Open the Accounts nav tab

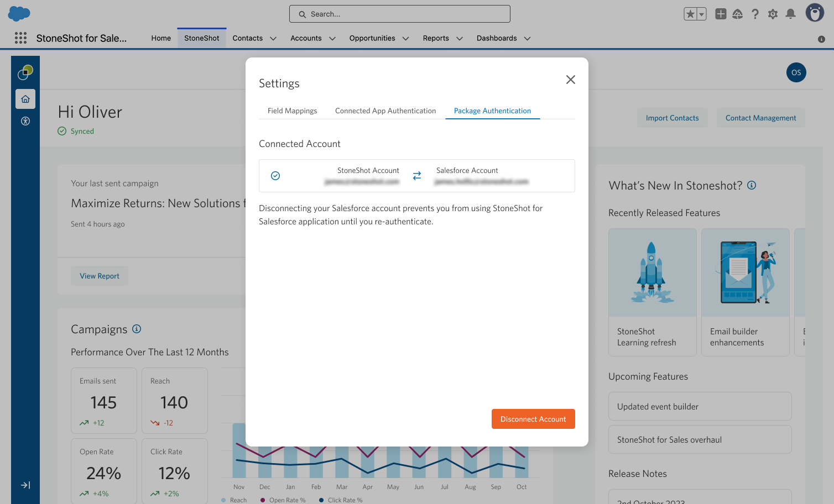(x=306, y=38)
